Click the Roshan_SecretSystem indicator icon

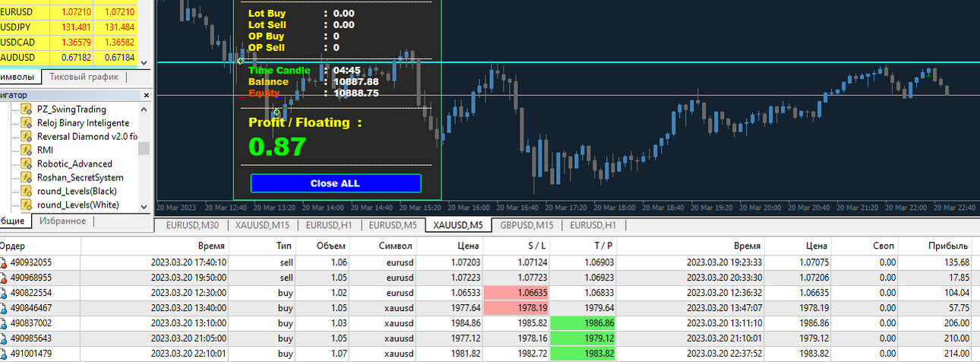pyautogui.click(x=26, y=177)
